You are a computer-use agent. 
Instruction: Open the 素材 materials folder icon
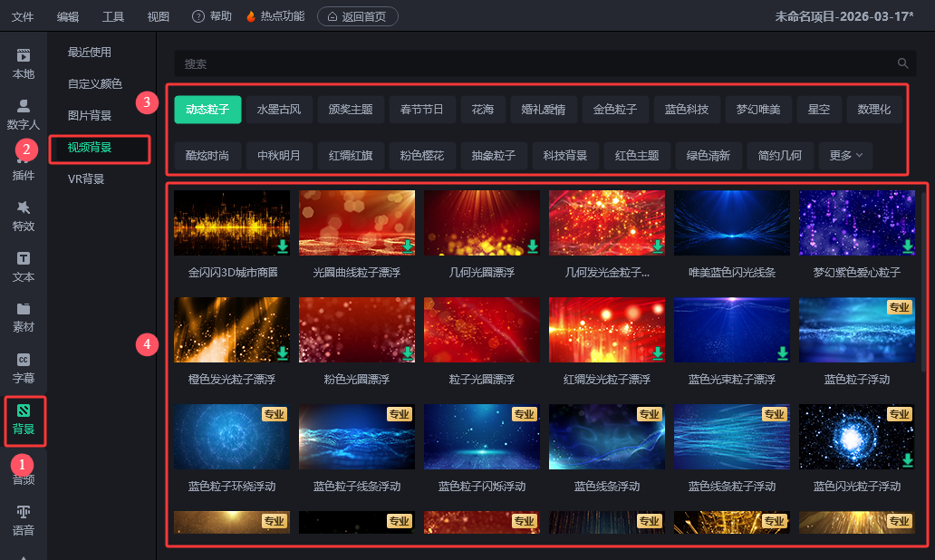pos(24,317)
